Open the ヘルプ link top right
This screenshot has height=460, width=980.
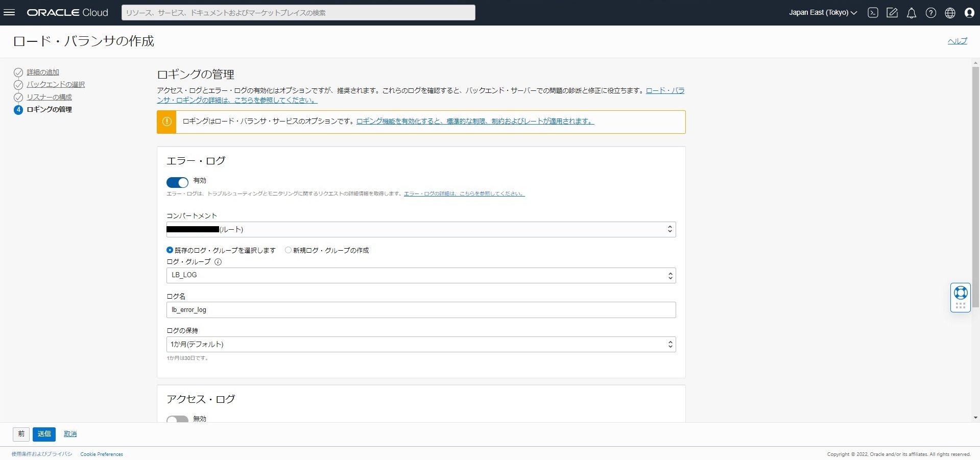pos(957,41)
